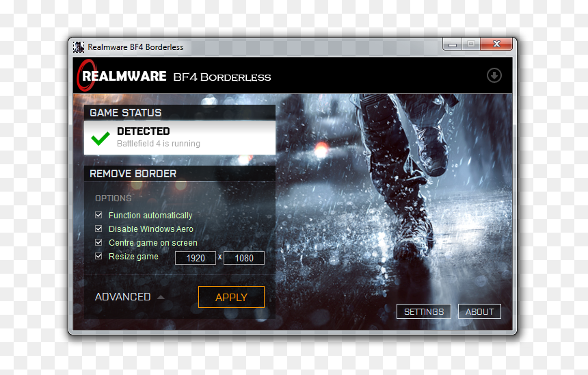This screenshot has width=588, height=375.
Task: Apply the border removal settings
Action: pos(231,297)
